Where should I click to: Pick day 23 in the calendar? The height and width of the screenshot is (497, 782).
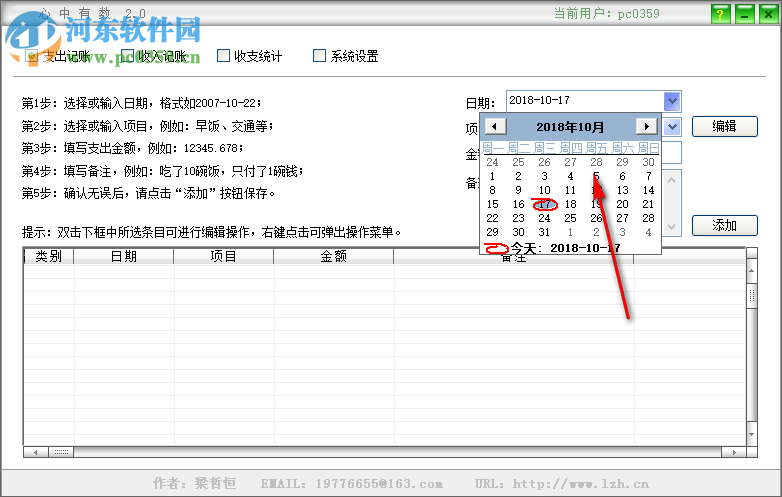(518, 218)
